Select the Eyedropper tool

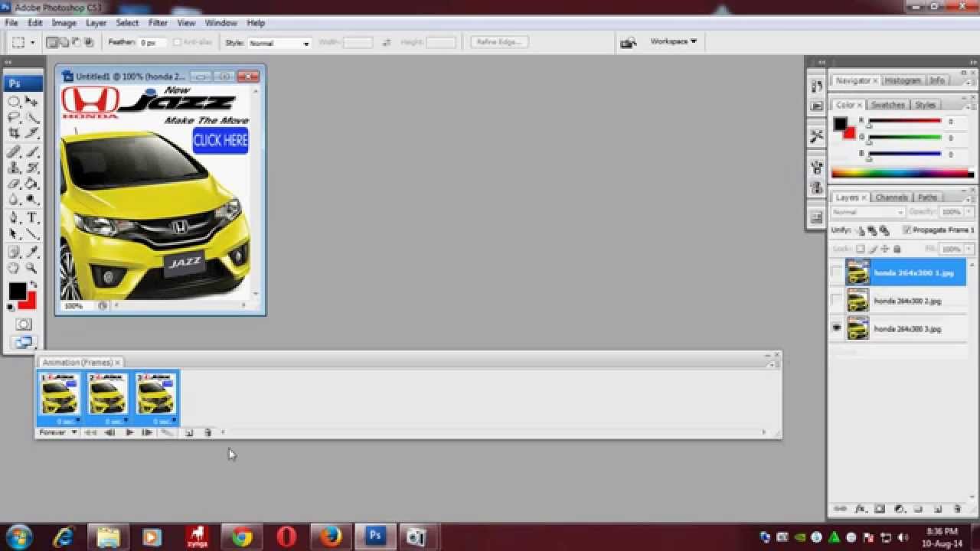pos(32,252)
